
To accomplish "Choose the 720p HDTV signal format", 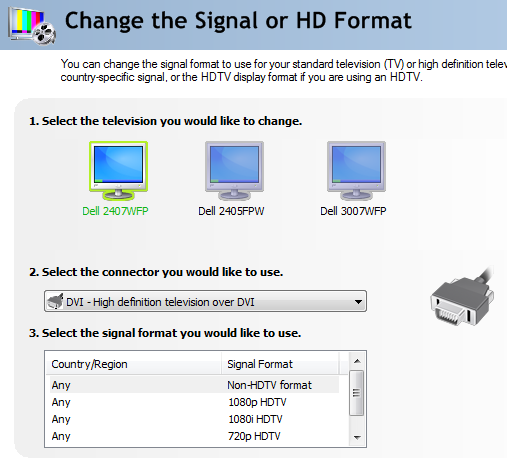I will tap(194, 436).
